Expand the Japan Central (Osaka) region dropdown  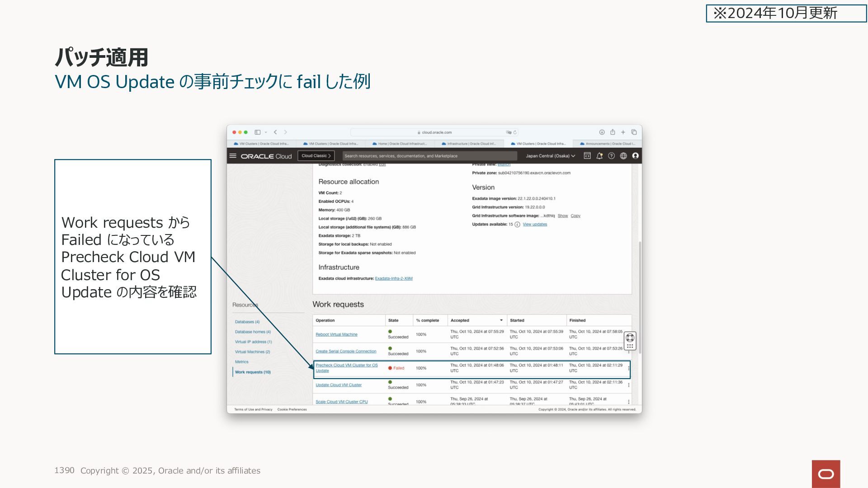(x=550, y=156)
